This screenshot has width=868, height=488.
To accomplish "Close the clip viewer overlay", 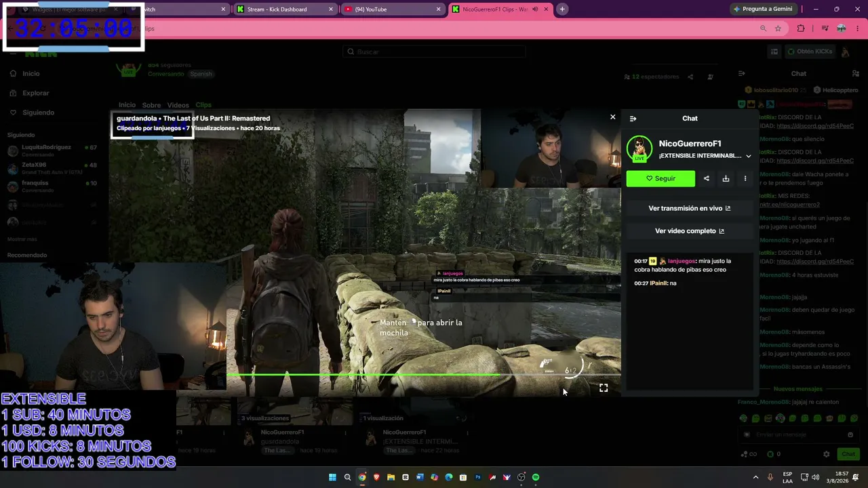I will tap(613, 117).
